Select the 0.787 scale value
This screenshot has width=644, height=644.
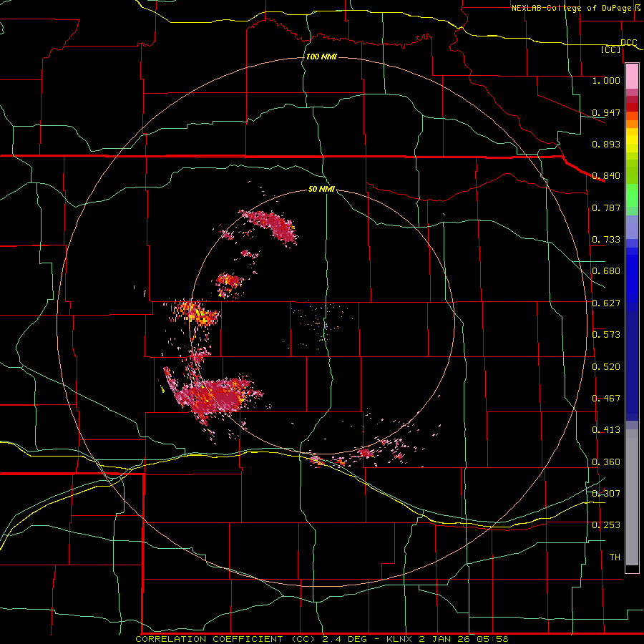(606, 208)
